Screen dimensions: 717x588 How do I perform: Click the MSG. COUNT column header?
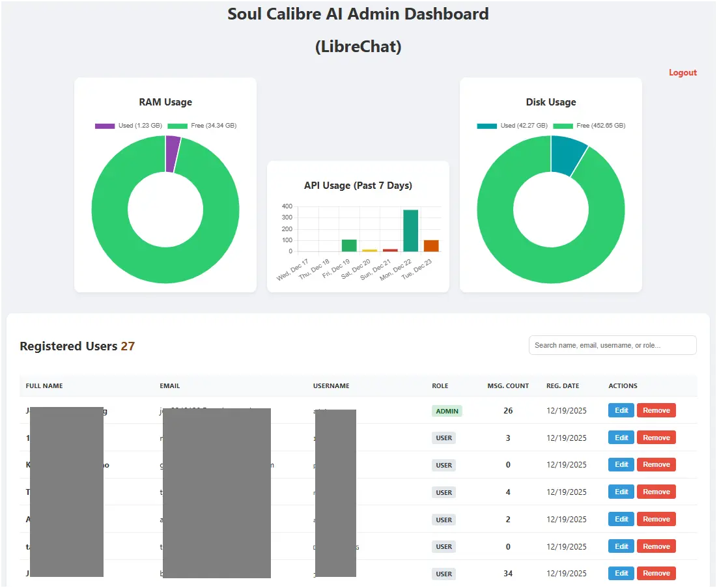pos(508,386)
